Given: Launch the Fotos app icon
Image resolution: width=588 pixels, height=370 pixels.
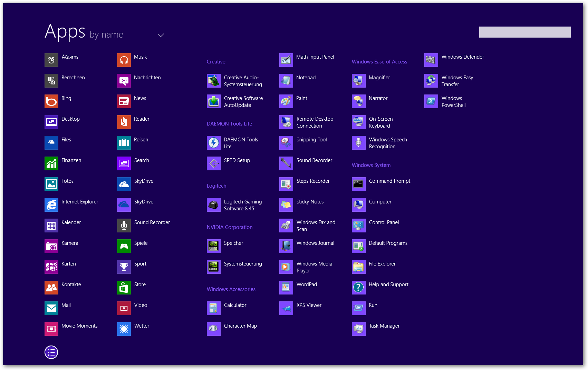Looking at the screenshot, I should coord(51,184).
